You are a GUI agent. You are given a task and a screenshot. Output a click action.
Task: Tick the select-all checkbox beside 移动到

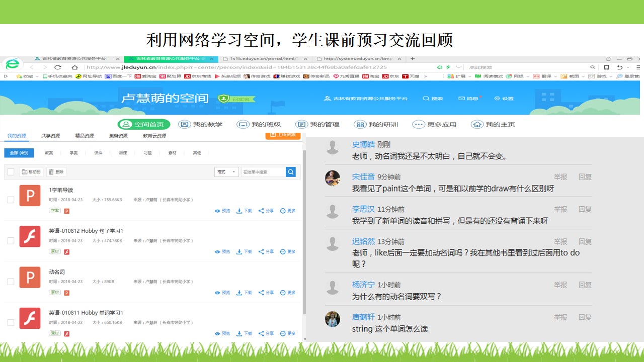coord(11,172)
